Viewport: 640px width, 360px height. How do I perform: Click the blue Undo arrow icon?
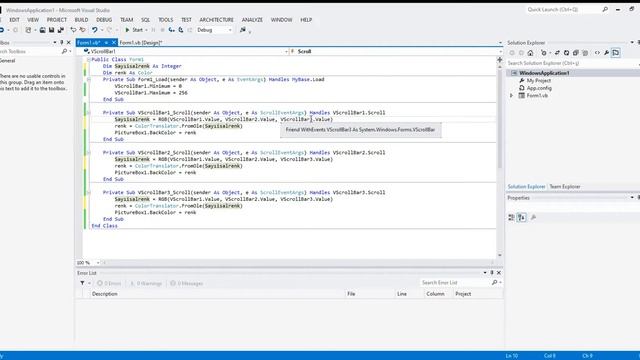[x=95, y=30]
